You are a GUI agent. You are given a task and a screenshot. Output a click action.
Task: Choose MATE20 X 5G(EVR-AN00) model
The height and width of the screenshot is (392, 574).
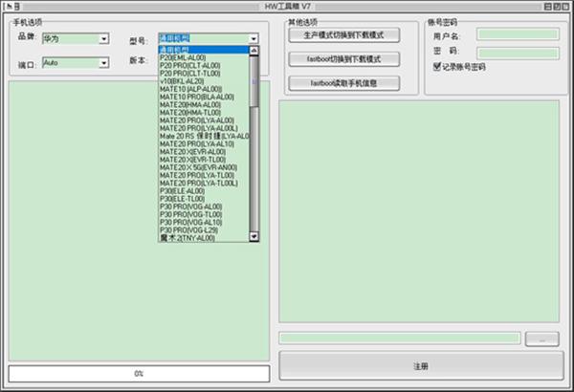[x=204, y=167]
